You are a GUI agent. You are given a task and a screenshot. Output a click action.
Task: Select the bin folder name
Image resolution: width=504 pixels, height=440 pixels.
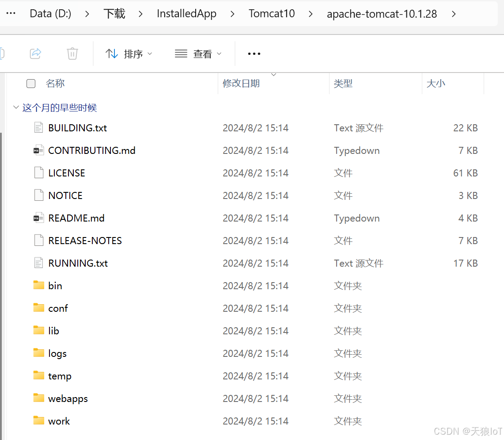55,286
